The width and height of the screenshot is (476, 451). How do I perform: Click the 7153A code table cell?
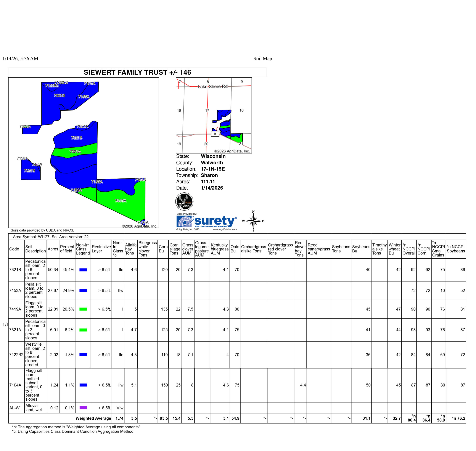(15, 290)
